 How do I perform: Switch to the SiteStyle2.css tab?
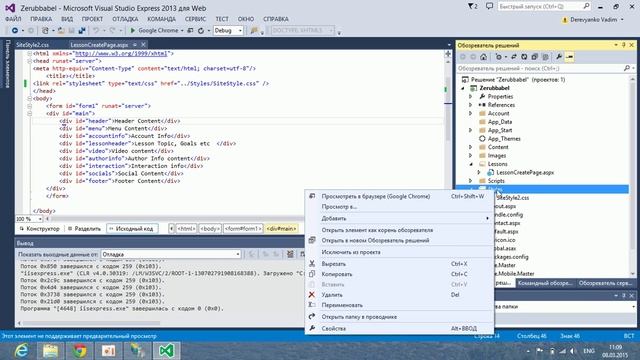(32, 45)
